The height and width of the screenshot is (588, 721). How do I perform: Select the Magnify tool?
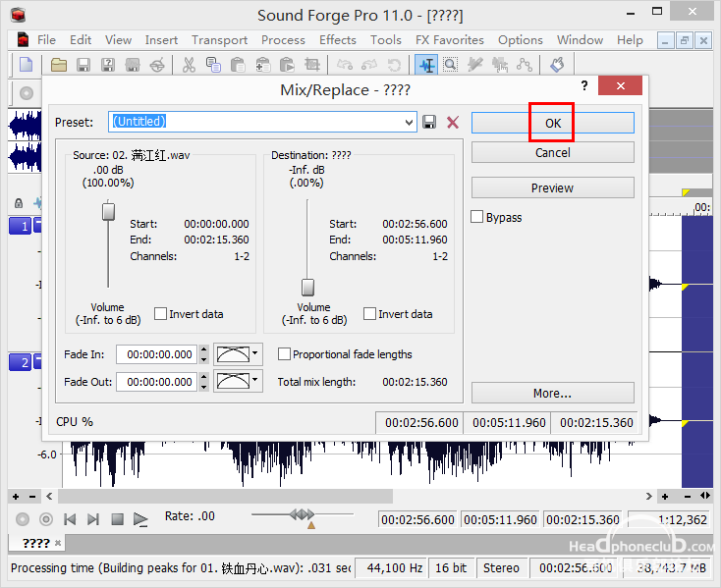coord(450,65)
